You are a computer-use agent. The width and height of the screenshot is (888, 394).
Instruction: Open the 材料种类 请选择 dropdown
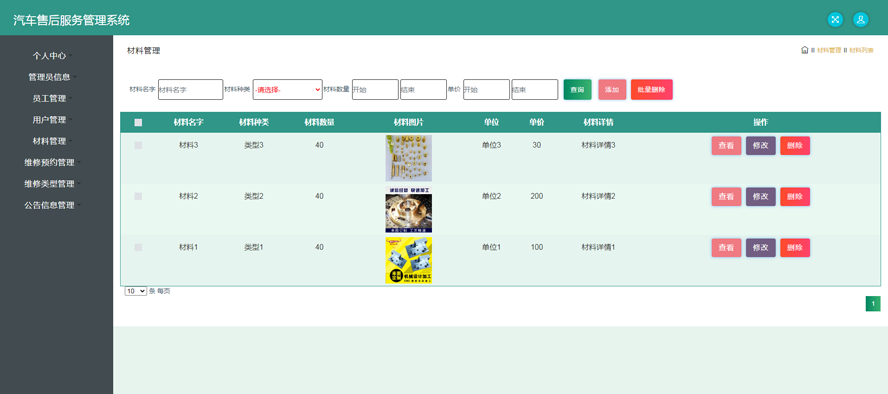pos(288,89)
